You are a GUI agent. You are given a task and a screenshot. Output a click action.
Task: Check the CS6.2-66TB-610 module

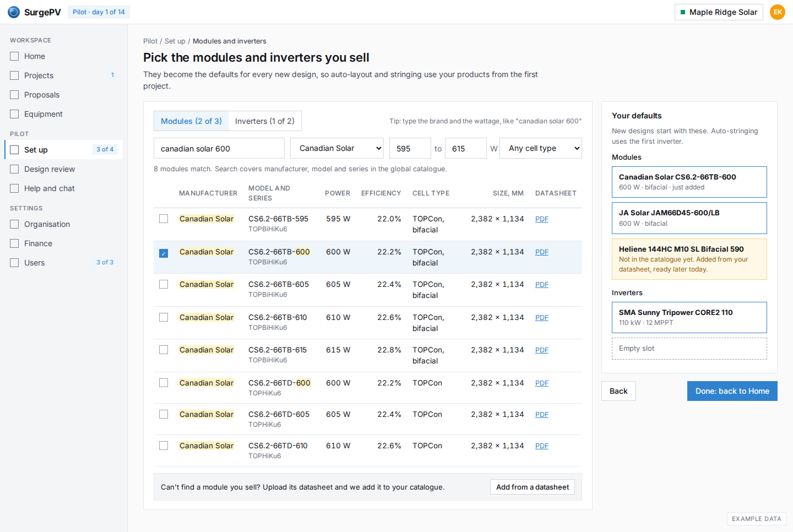[x=164, y=317]
